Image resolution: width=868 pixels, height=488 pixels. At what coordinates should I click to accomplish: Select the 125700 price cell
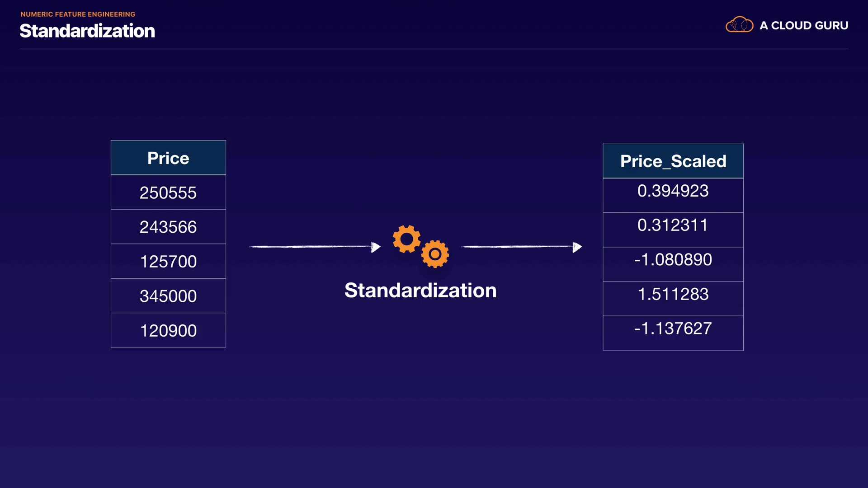coord(168,262)
